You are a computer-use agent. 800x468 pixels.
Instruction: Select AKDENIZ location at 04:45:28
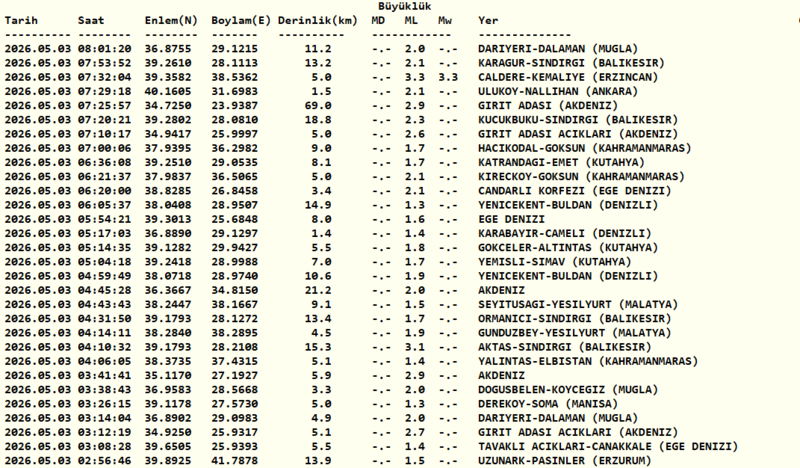(501, 290)
